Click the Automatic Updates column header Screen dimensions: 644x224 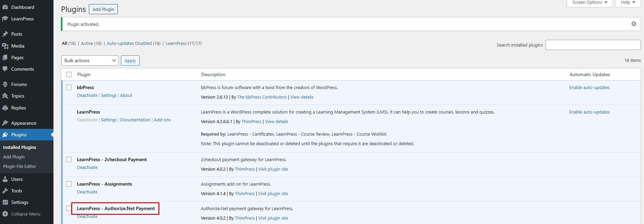coord(590,74)
